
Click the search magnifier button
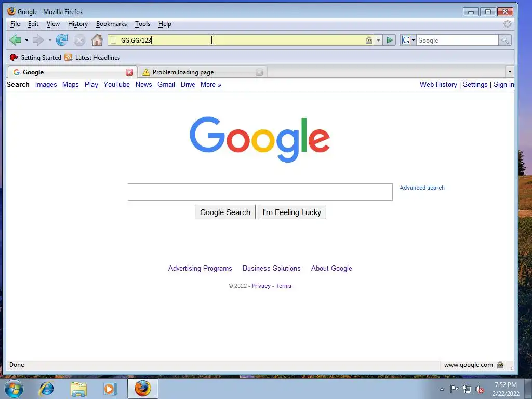click(x=504, y=40)
